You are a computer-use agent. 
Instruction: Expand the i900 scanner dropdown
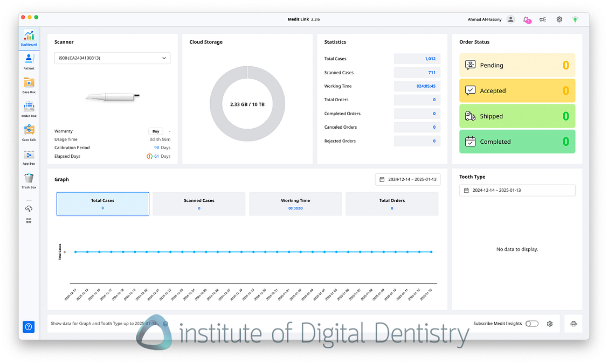coord(112,58)
